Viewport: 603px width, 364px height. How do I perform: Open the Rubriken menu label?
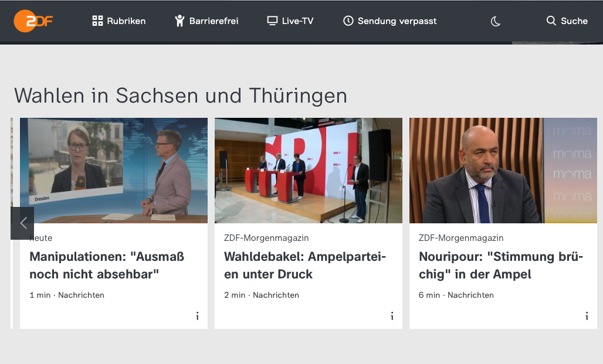pyautogui.click(x=126, y=21)
